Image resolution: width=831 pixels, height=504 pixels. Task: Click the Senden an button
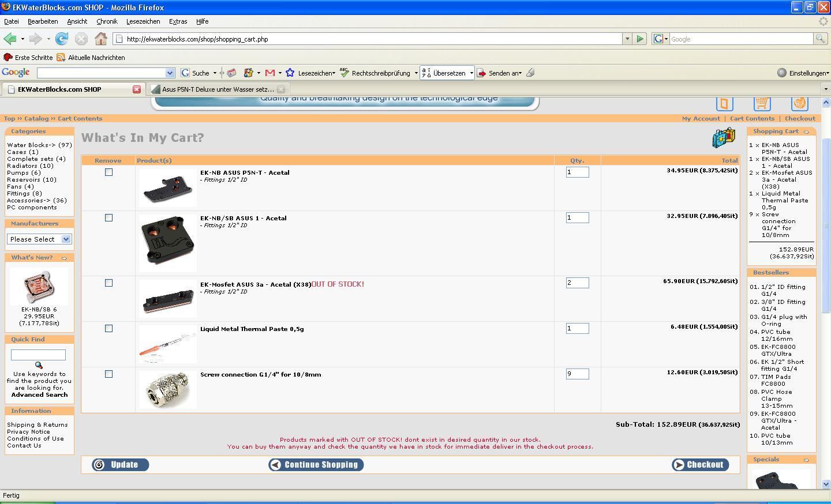[500, 73]
